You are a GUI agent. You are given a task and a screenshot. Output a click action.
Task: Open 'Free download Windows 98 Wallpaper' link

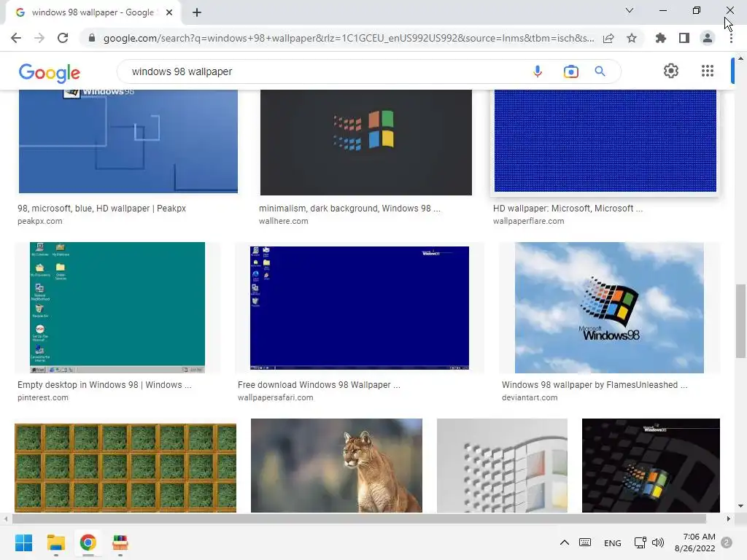point(319,385)
